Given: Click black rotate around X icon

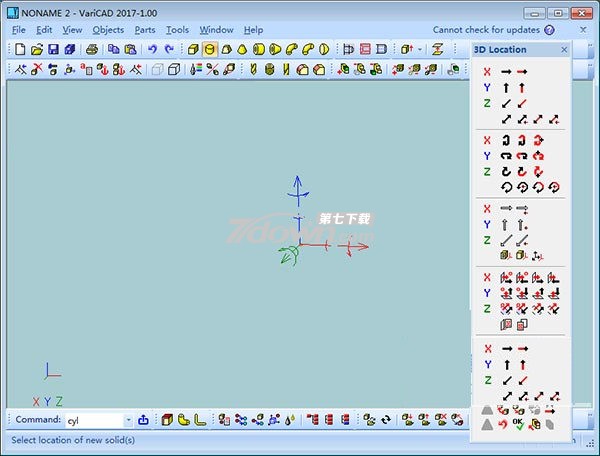Looking at the screenshot, I should tap(506, 140).
